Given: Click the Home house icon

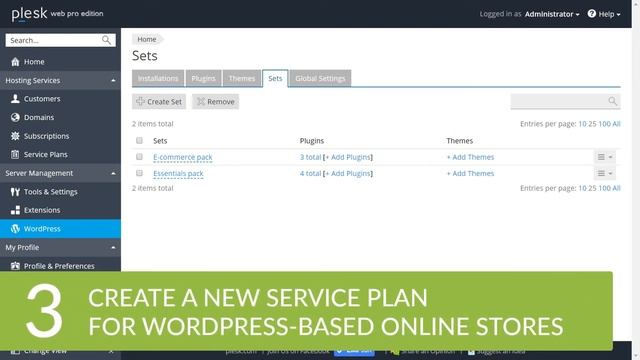Looking at the screenshot, I should click(x=15, y=62).
